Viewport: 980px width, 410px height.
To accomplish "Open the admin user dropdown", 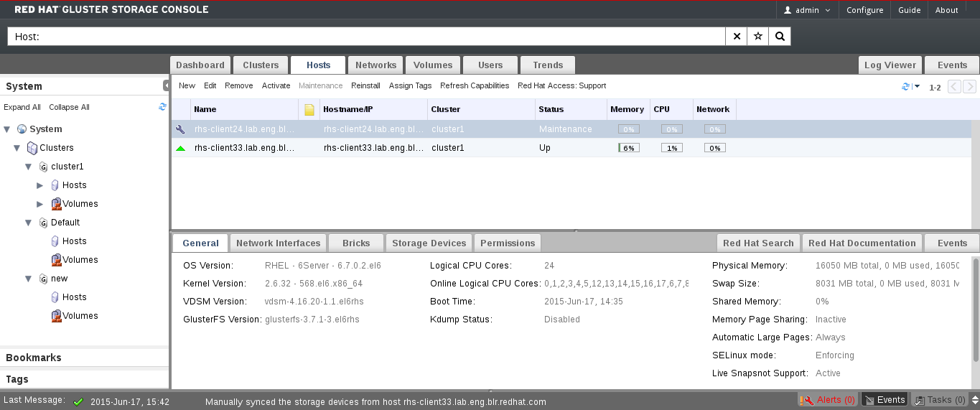I will click(x=808, y=10).
